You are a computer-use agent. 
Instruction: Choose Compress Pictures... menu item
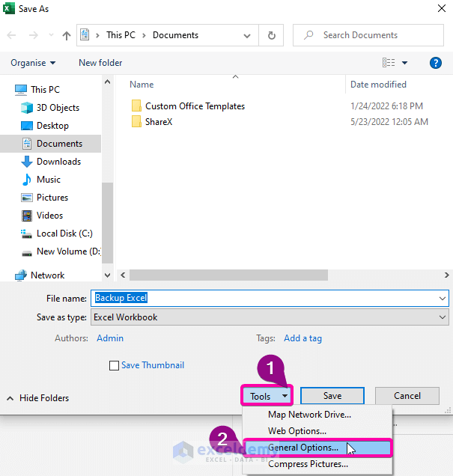pos(317,464)
